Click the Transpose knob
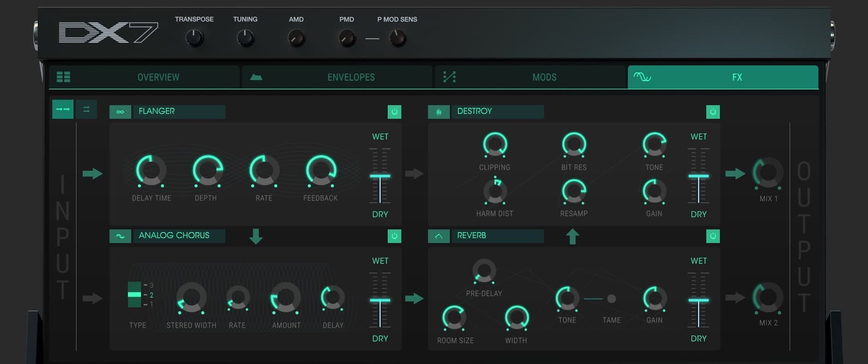The width and height of the screenshot is (868, 364). 194,38
